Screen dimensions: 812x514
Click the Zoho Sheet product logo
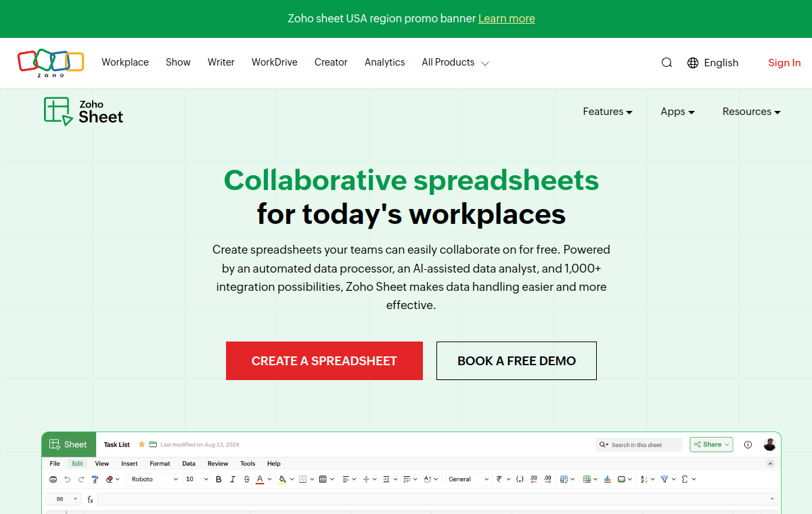click(x=84, y=112)
